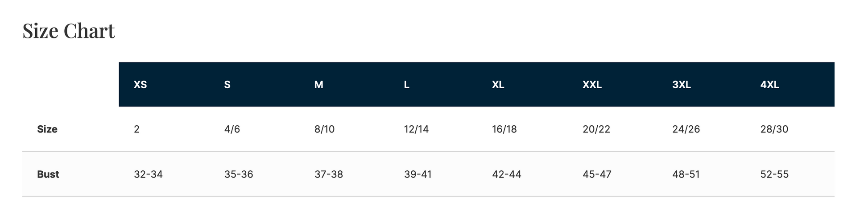Select the 28/30 size cell
This screenshot has height=222, width=868.
click(x=774, y=129)
